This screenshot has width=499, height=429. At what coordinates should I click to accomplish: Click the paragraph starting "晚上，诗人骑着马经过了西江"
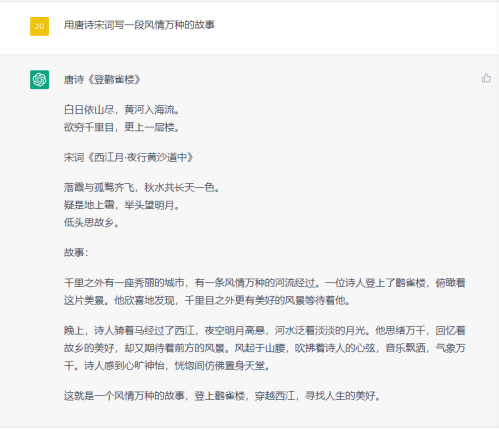coord(265,348)
